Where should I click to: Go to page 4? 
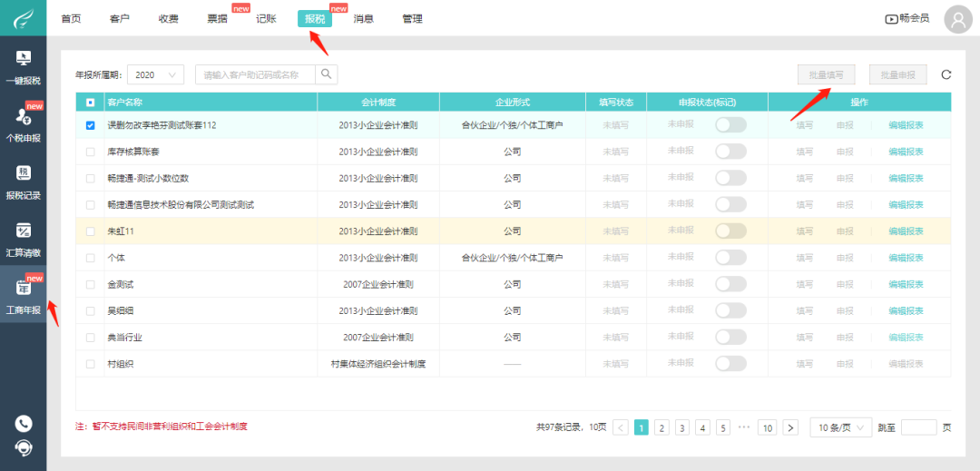point(703,428)
